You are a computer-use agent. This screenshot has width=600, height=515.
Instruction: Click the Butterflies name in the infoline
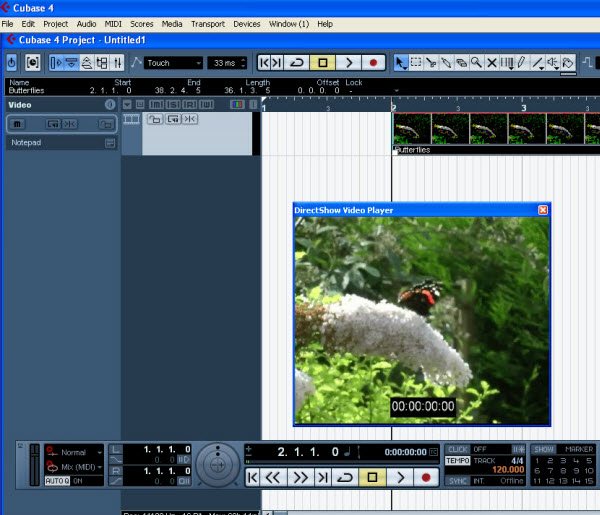click(x=26, y=91)
